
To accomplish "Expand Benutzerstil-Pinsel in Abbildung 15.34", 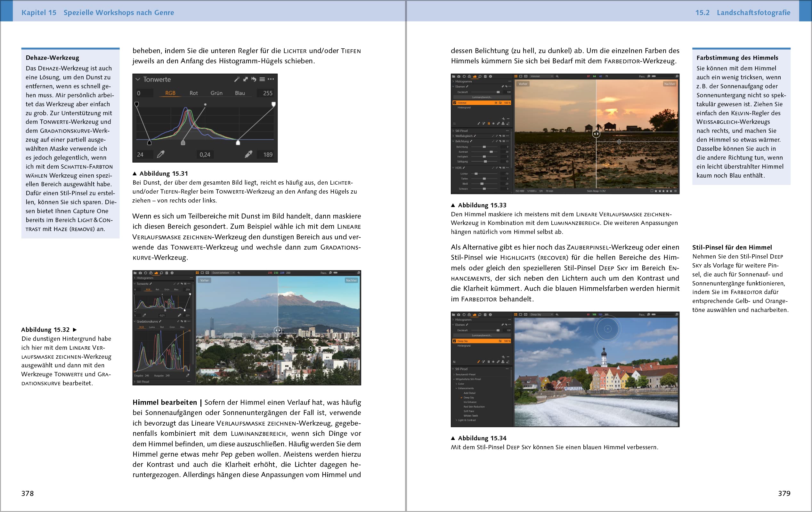I will 454,374.
